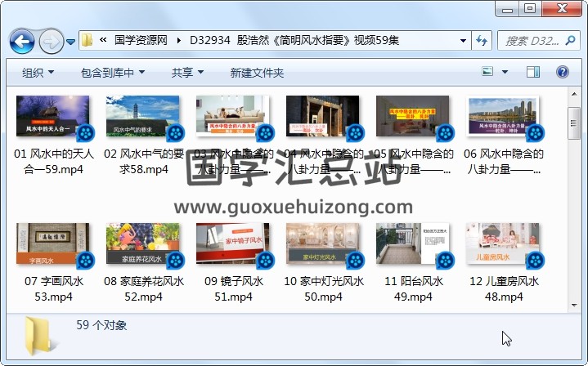
Task: Open the recent pages dropdown arrow
Action: coord(71,41)
